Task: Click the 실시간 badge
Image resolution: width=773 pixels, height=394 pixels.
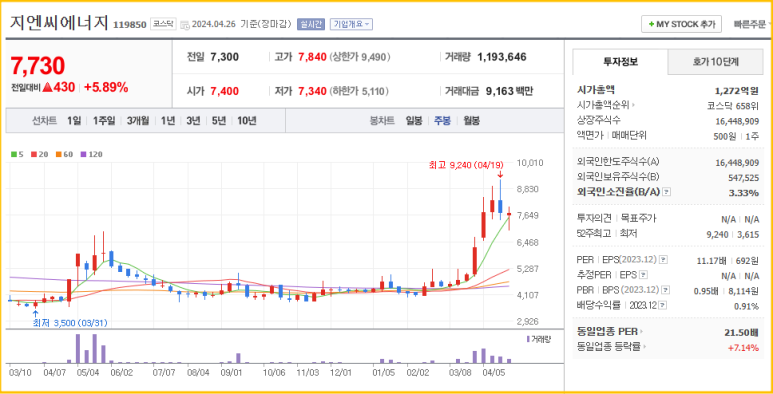Action: [311, 24]
